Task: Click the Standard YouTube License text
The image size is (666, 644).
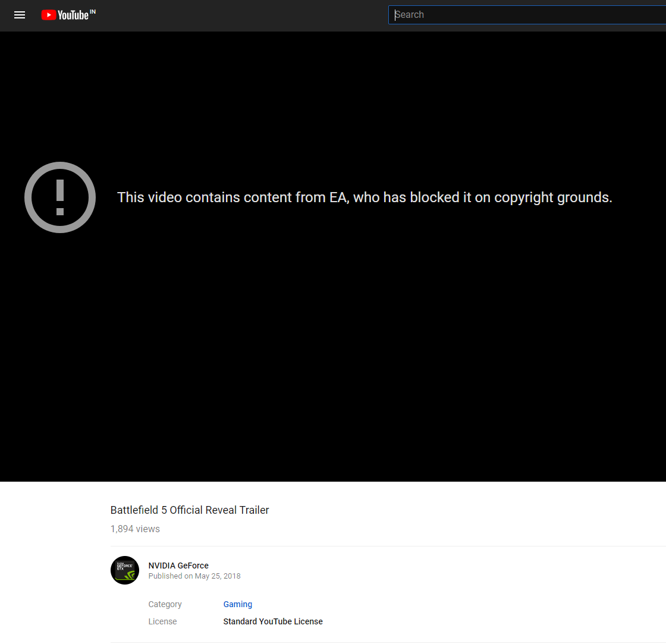Action: [x=273, y=621]
